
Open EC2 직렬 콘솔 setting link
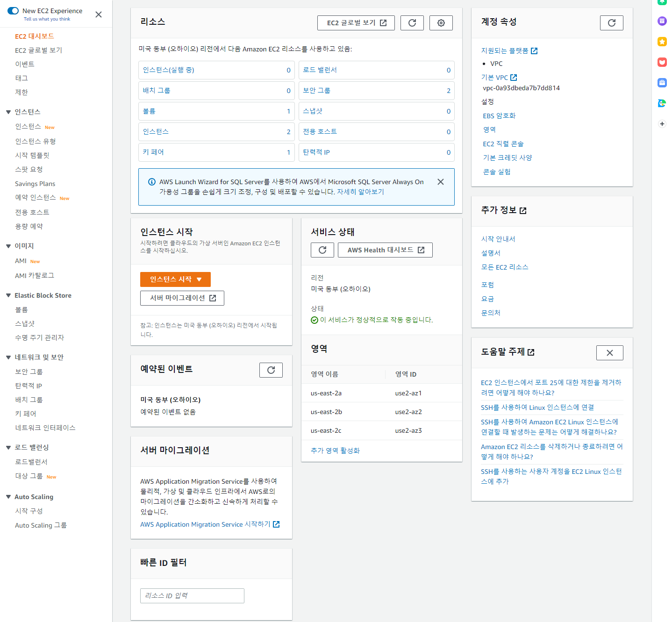point(503,144)
